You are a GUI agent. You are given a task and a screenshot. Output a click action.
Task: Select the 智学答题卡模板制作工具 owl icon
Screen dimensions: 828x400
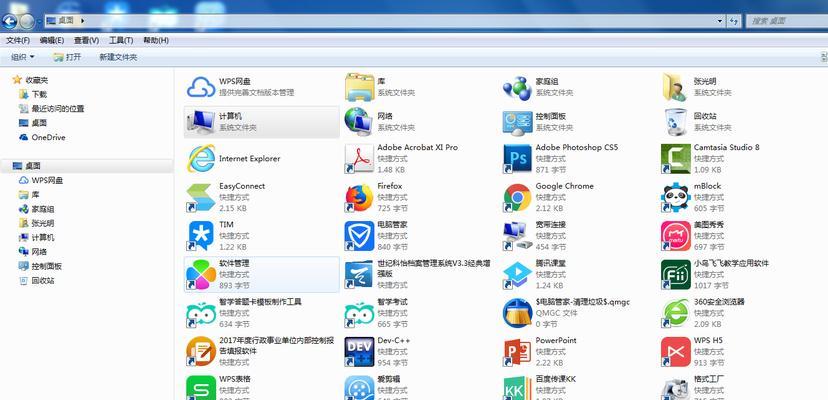[201, 313]
